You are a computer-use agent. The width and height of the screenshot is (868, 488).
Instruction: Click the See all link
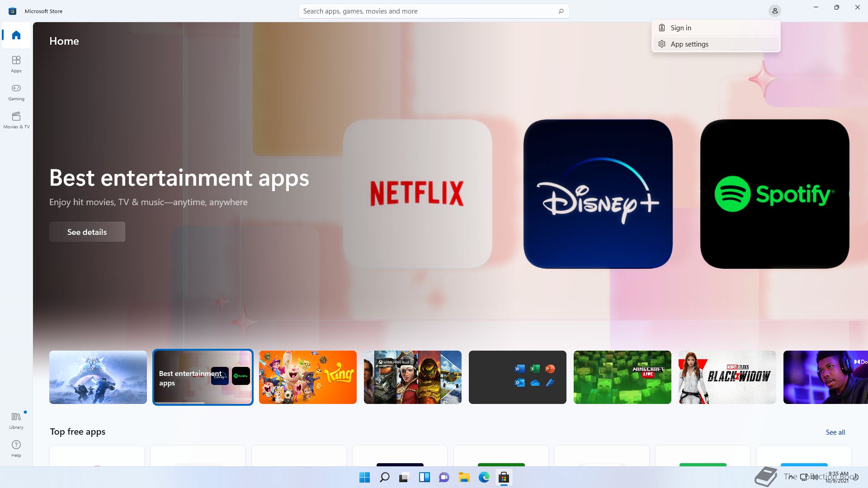point(835,432)
